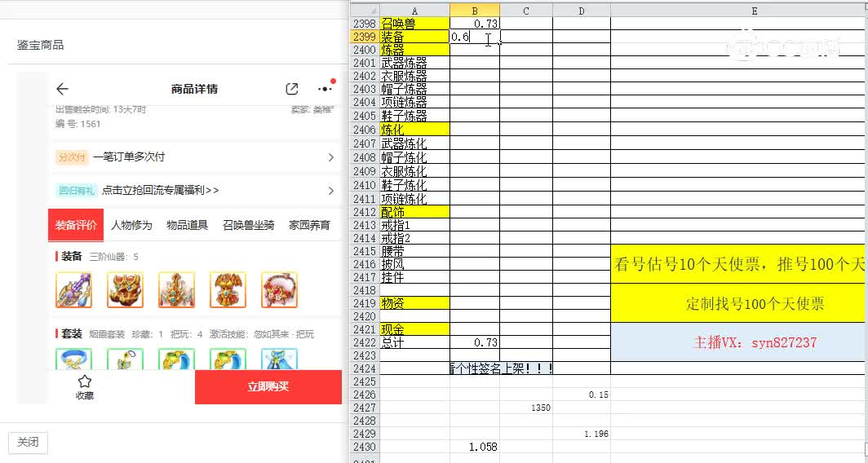
Task: Select the 0.73 total in row 2422
Action: click(475, 342)
